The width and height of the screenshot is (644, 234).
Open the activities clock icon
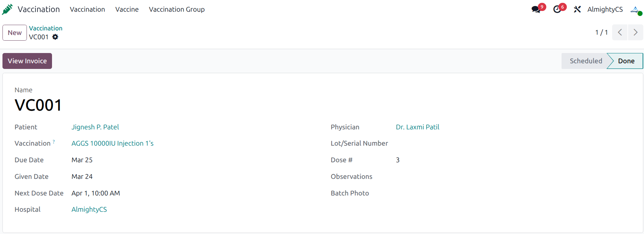pyautogui.click(x=557, y=10)
